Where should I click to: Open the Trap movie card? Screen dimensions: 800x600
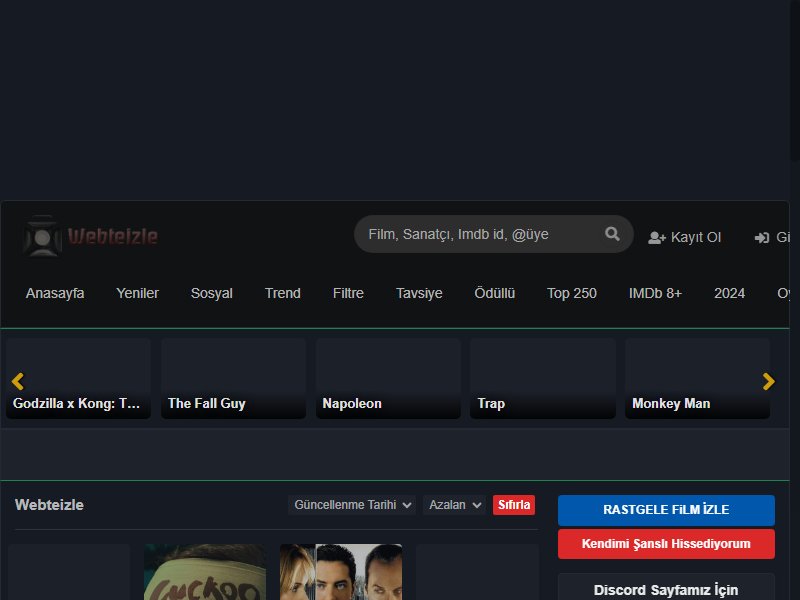[x=543, y=378]
